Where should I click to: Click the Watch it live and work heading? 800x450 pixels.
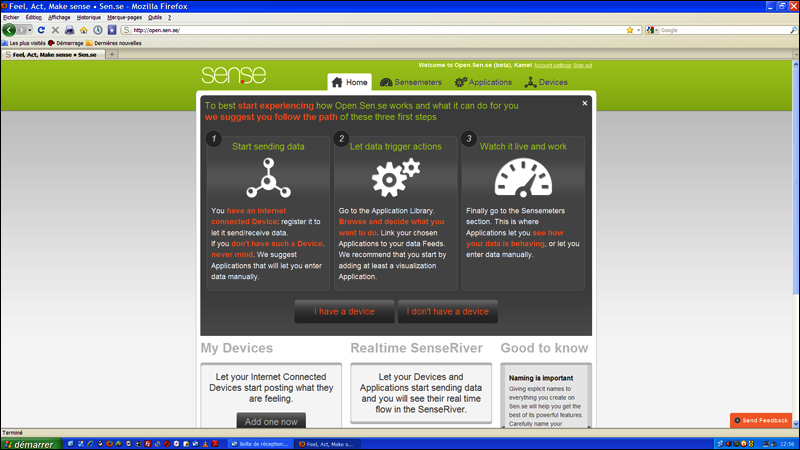[x=523, y=146]
